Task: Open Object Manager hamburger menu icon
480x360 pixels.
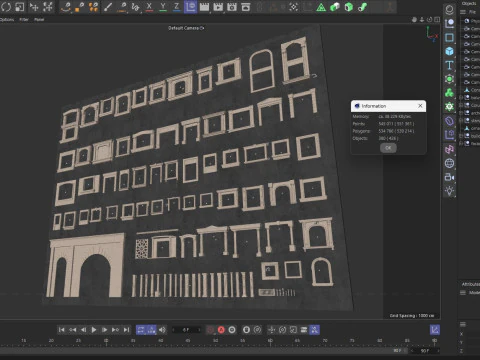Action: tap(463, 12)
